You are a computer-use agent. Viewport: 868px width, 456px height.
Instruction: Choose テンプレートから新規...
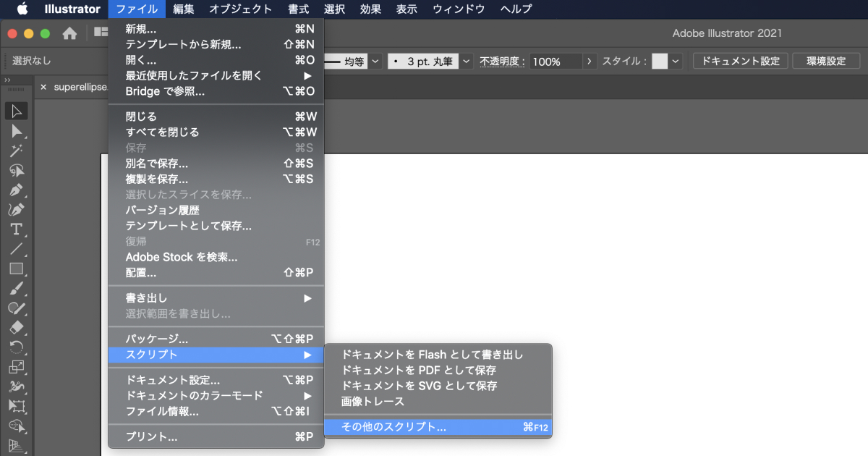[x=216, y=44]
